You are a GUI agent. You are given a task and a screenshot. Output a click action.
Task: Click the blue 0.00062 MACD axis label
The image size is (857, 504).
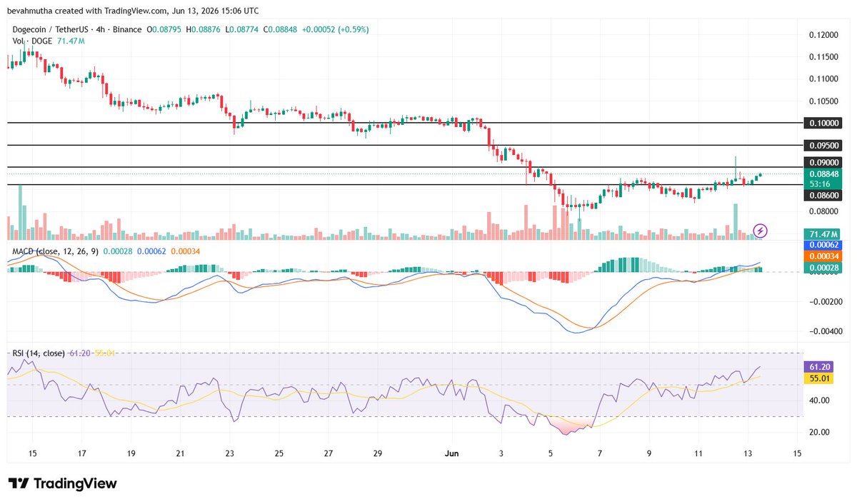[x=823, y=245]
